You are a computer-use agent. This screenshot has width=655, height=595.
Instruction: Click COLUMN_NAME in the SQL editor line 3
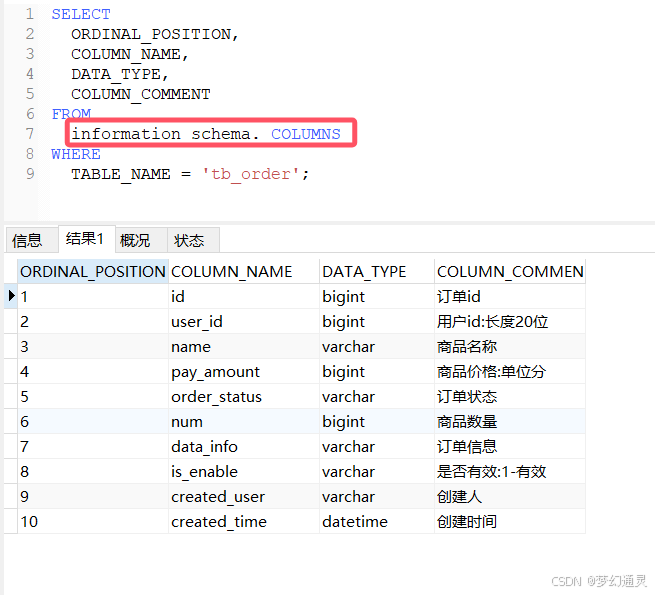pos(126,54)
